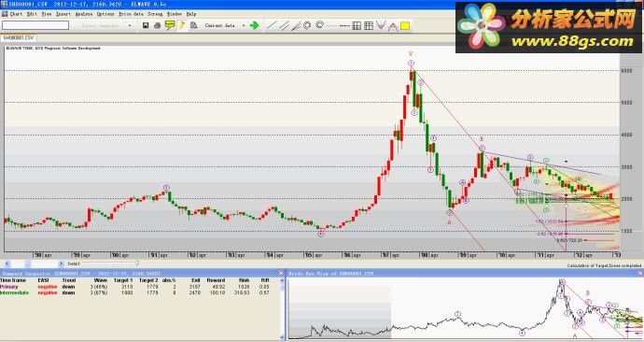Close the Summary Inspector panel

pyautogui.click(x=281, y=273)
